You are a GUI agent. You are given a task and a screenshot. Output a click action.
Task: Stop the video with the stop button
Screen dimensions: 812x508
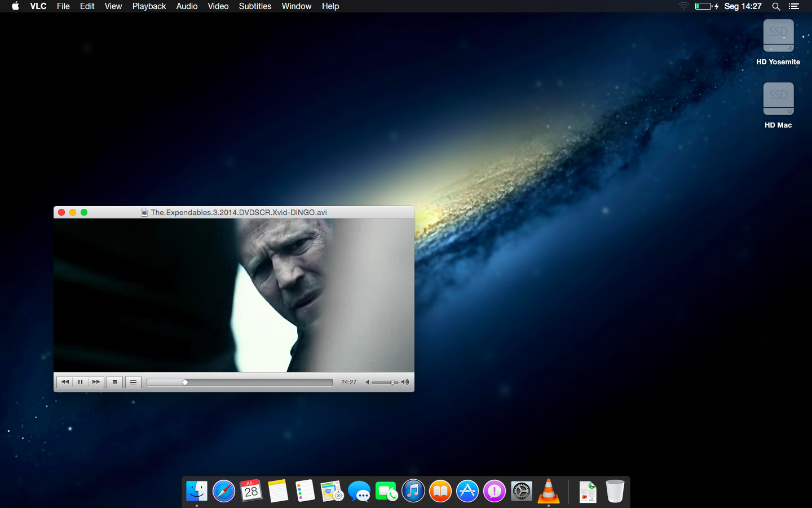(x=114, y=382)
